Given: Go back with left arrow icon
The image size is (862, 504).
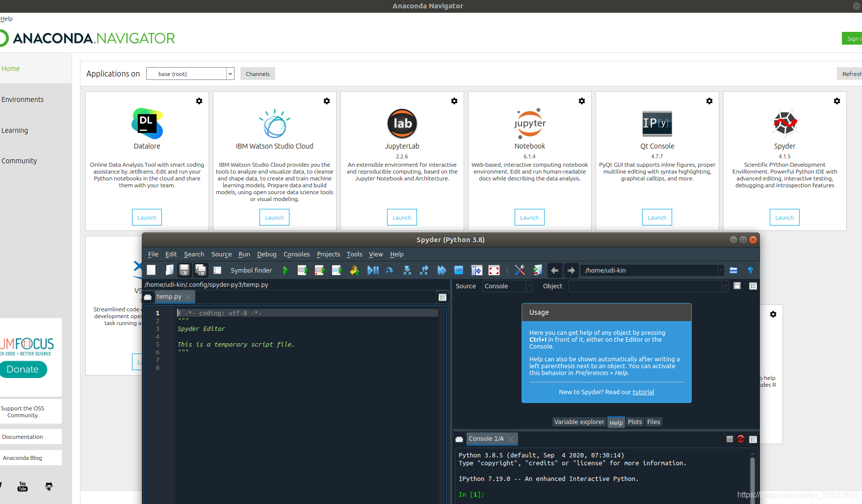Looking at the screenshot, I should pyautogui.click(x=554, y=270).
